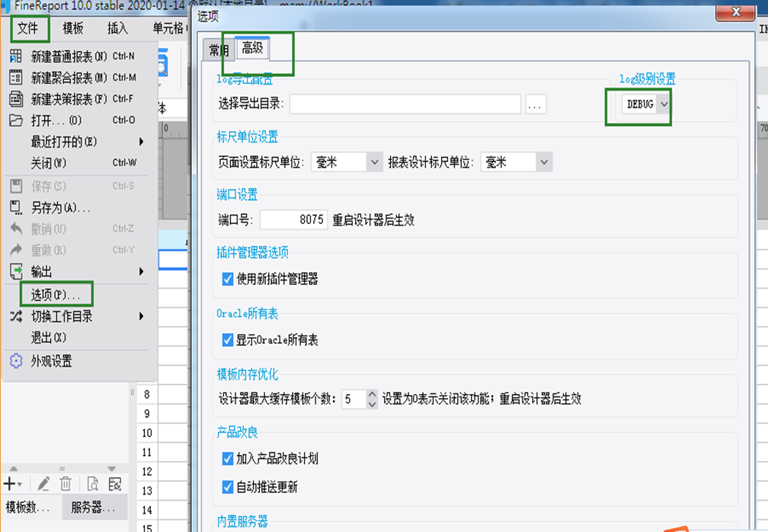768x532 pixels.
Task: Click the 新建聚合报表 icon
Action: click(x=16, y=78)
